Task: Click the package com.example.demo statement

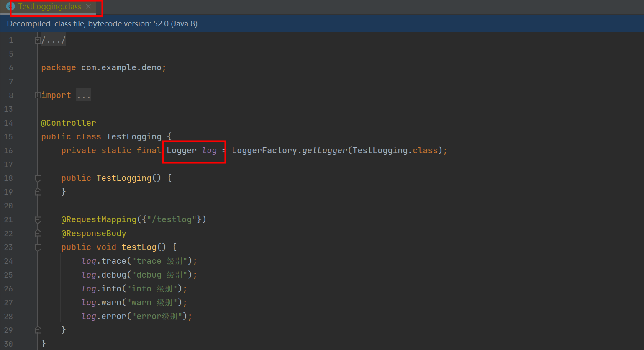Action: pyautogui.click(x=103, y=68)
